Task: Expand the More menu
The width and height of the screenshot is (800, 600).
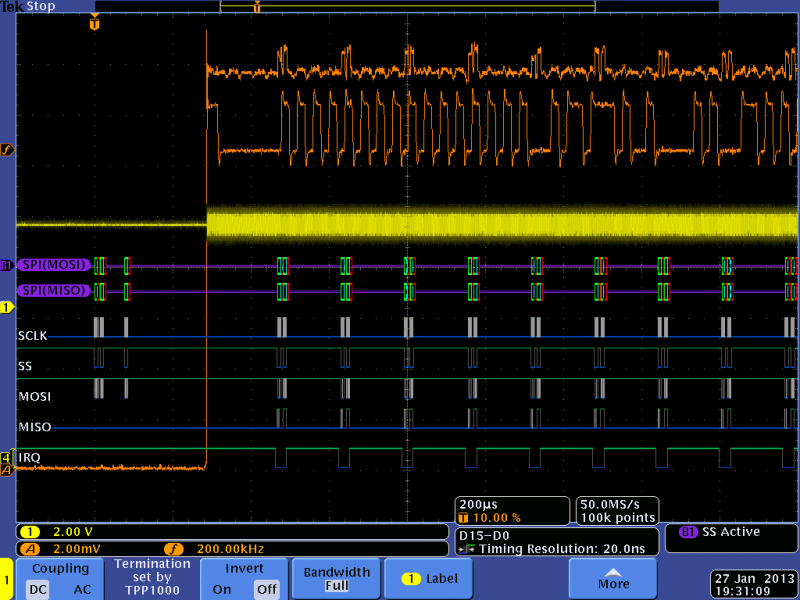Action: pyautogui.click(x=613, y=578)
